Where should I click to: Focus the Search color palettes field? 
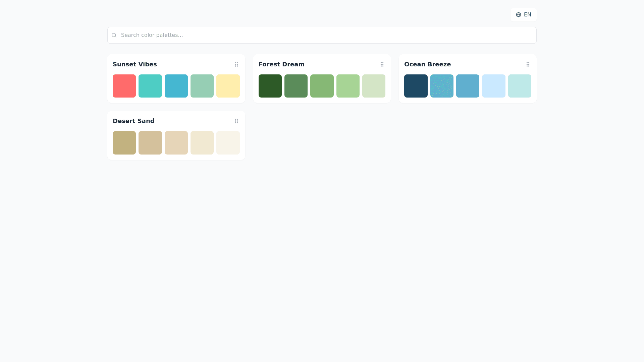(x=322, y=35)
